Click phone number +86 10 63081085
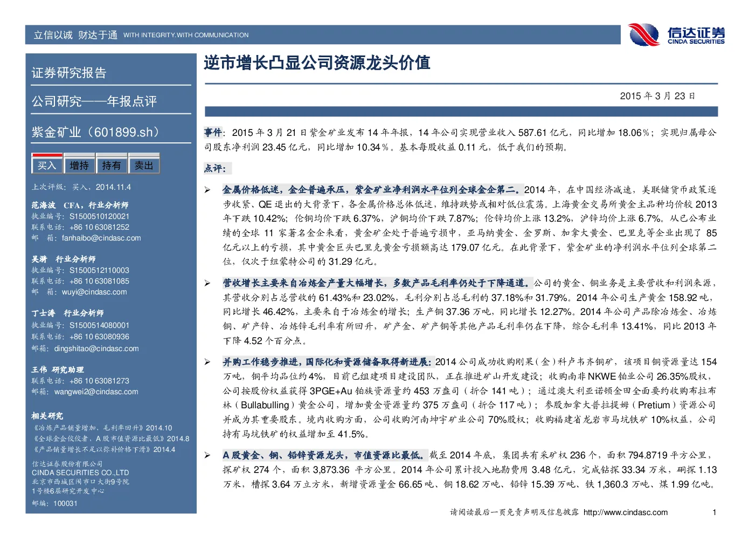This screenshot has height=535, width=756. 99,281
